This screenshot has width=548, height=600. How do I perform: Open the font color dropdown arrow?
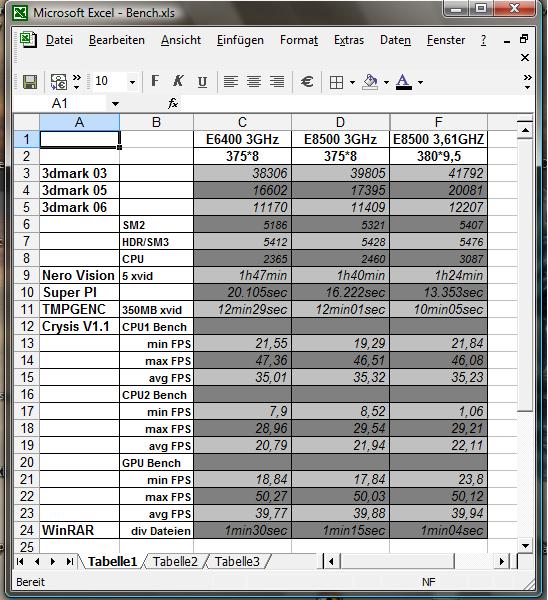(420, 82)
